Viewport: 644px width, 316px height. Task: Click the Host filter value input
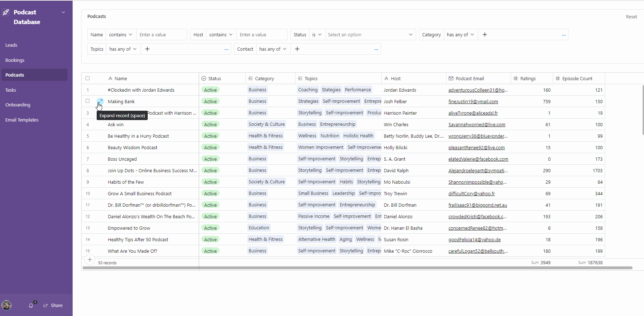point(262,35)
